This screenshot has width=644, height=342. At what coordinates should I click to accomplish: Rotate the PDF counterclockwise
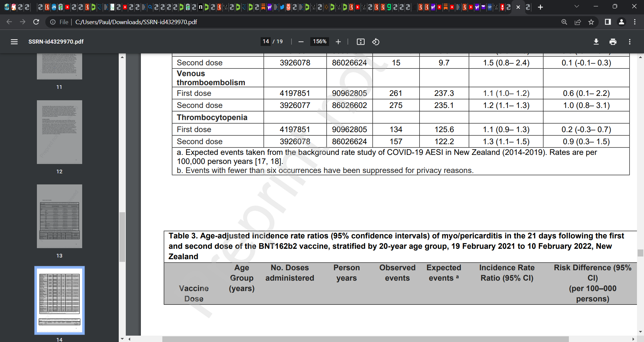pos(376,42)
